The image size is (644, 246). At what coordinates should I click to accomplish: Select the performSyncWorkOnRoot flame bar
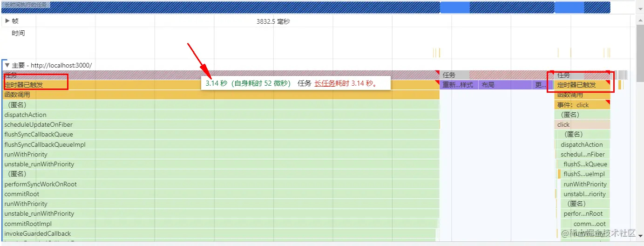221,184
